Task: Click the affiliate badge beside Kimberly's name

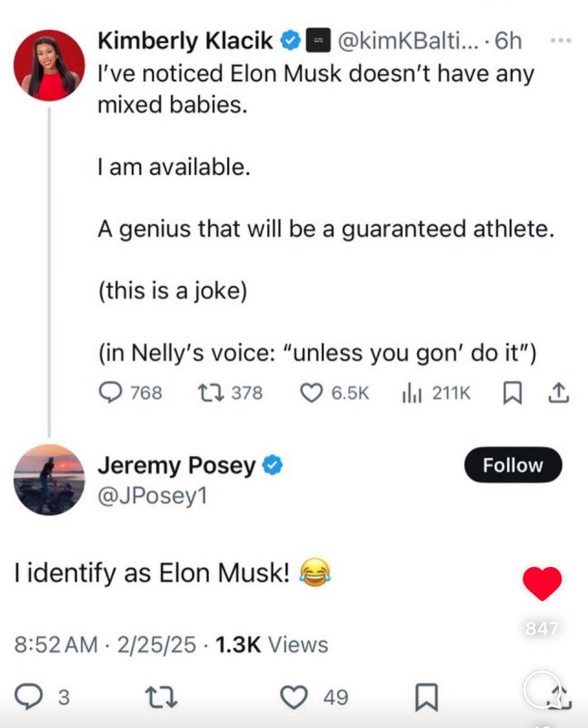Action: pos(318,41)
